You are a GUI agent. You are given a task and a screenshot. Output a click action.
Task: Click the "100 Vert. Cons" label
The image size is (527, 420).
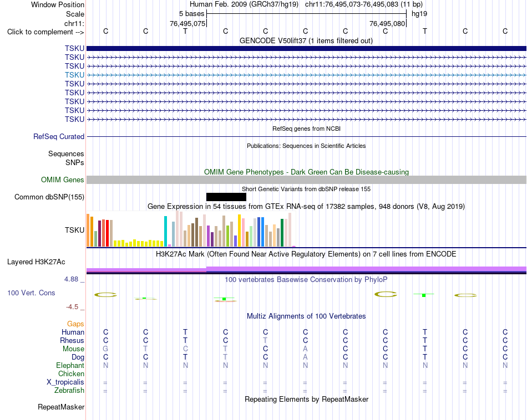[31, 293]
